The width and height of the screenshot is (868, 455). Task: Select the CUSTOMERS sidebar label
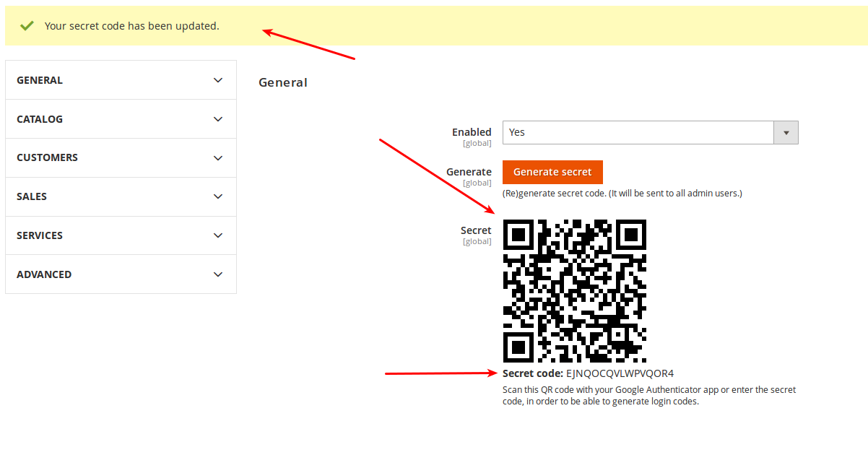pos(47,157)
